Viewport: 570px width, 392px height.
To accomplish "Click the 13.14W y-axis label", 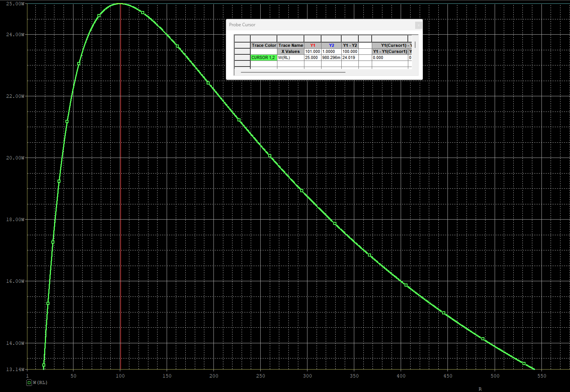I will pyautogui.click(x=15, y=370).
